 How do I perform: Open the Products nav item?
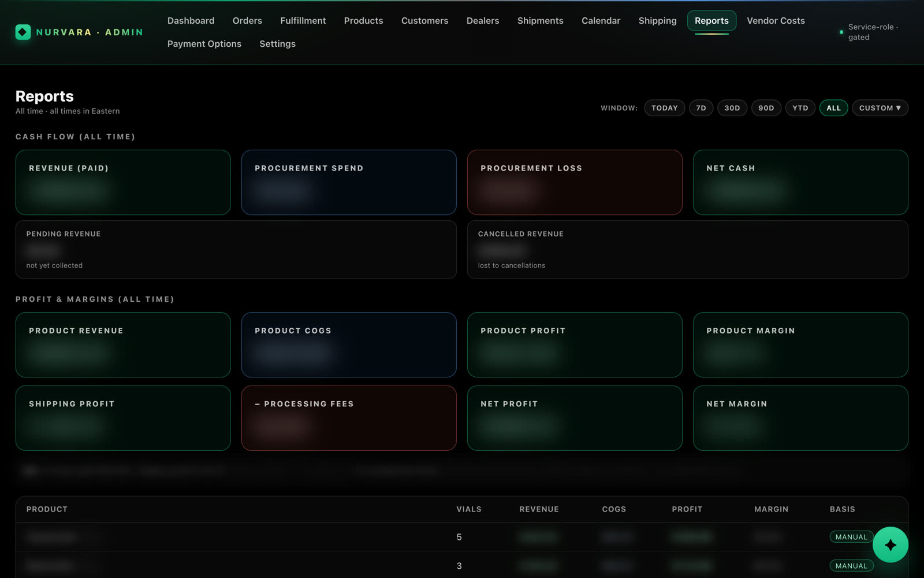(363, 21)
